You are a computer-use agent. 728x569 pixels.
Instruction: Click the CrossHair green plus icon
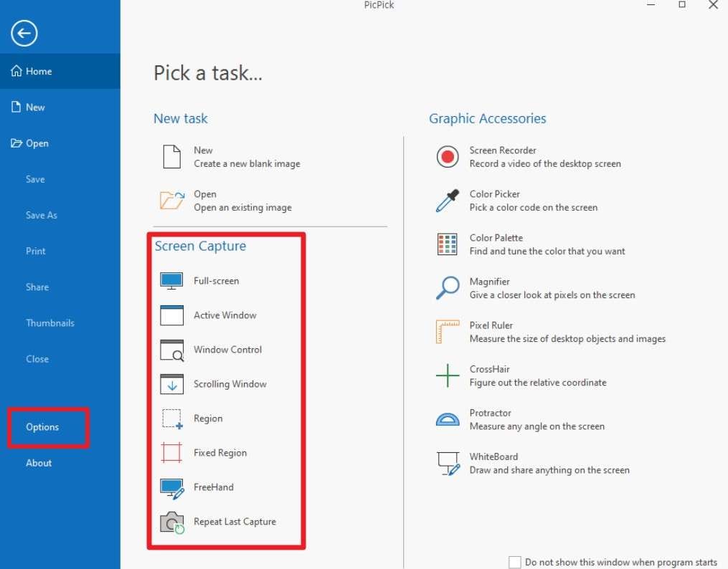click(x=448, y=376)
